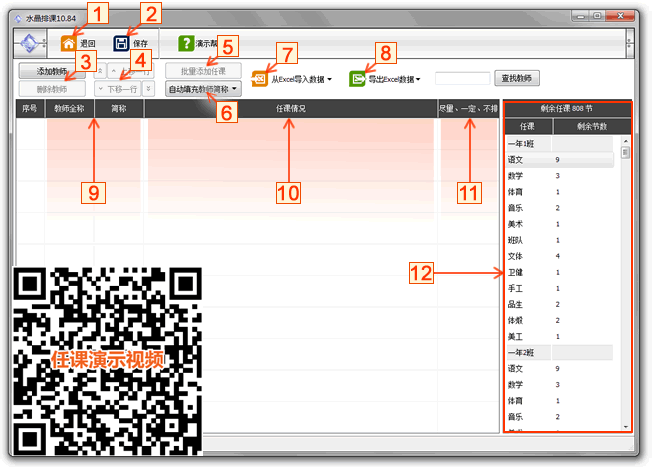Select 体育 under 一年2班
The width and height of the screenshot is (652, 467).
tap(560, 401)
